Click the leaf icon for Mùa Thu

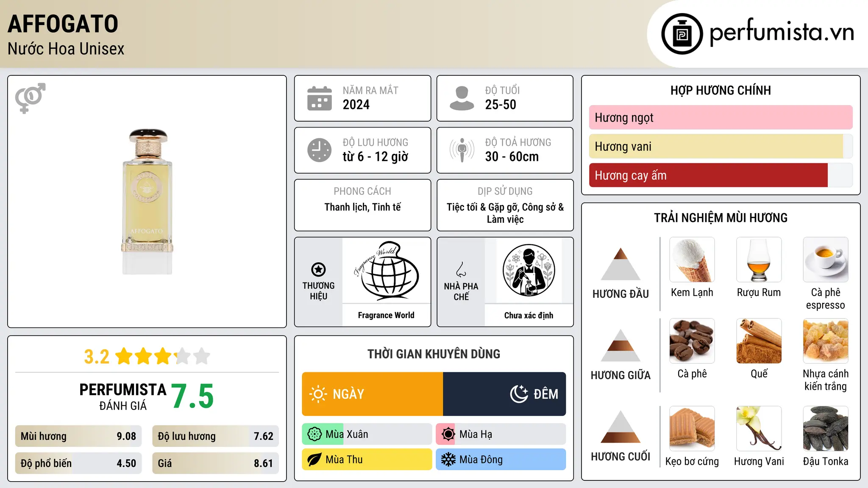pos(314,460)
